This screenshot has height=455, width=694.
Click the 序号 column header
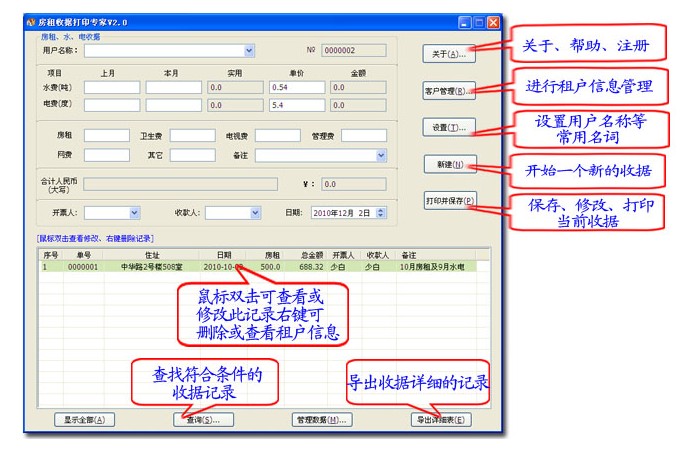[51, 255]
